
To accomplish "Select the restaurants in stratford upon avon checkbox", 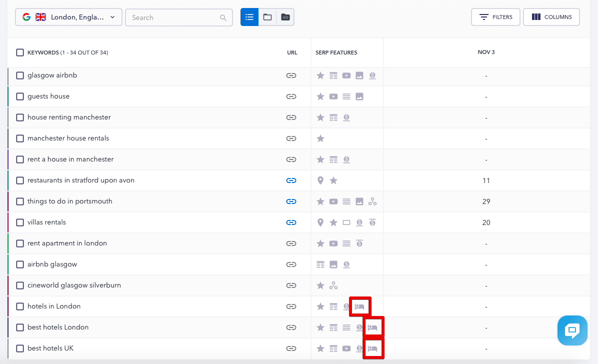I will (x=20, y=180).
